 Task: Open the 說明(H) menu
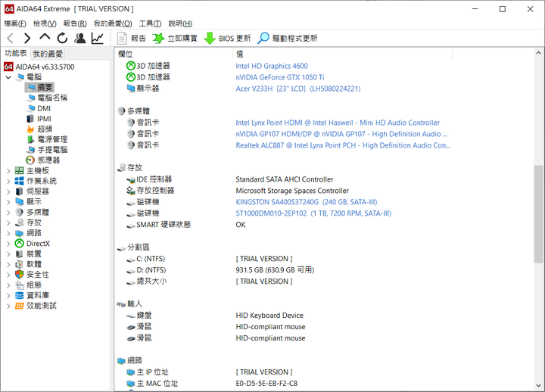coord(180,23)
